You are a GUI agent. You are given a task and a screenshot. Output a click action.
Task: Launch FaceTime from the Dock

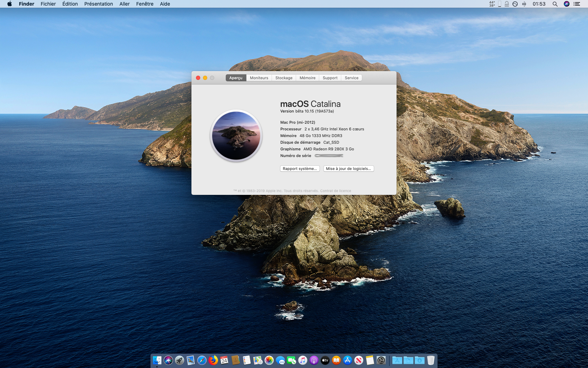click(x=292, y=360)
